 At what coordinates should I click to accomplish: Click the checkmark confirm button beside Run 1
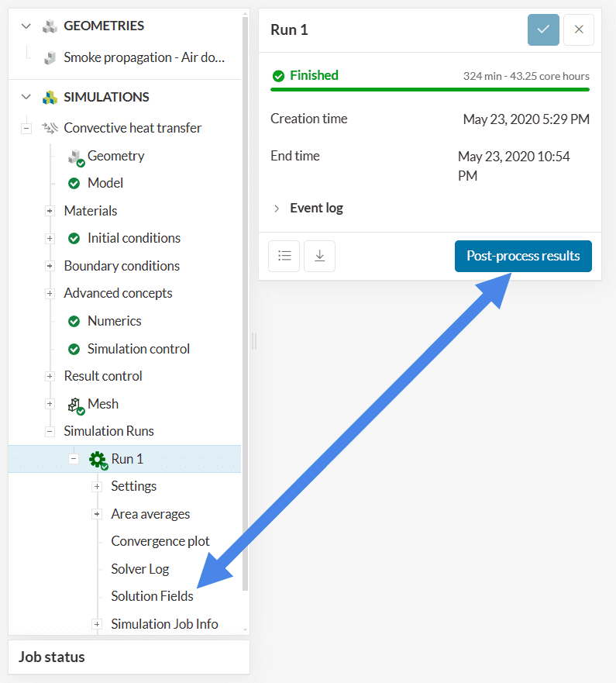point(543,29)
